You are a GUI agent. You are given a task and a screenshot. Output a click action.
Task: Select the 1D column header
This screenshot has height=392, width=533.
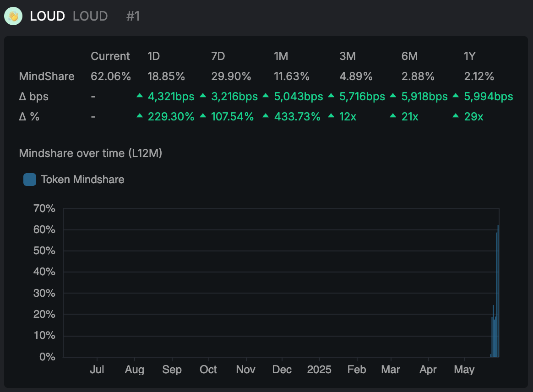[x=154, y=56]
